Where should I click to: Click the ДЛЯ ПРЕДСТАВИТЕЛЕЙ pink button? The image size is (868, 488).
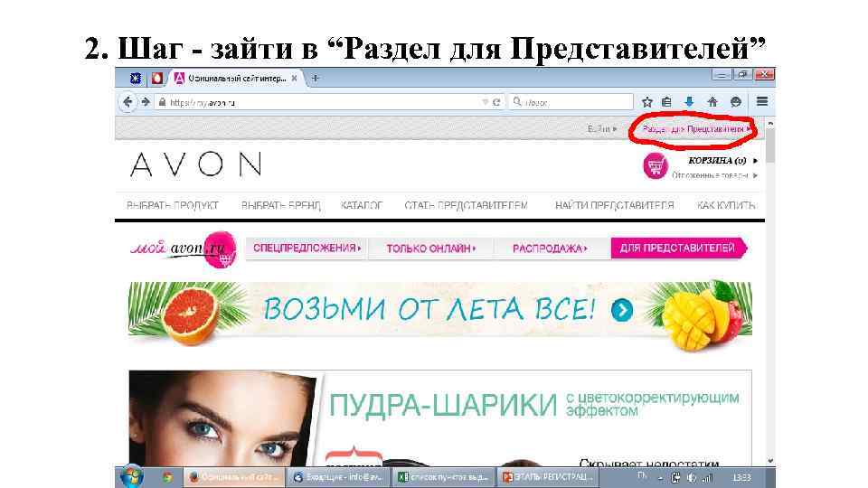coord(679,248)
